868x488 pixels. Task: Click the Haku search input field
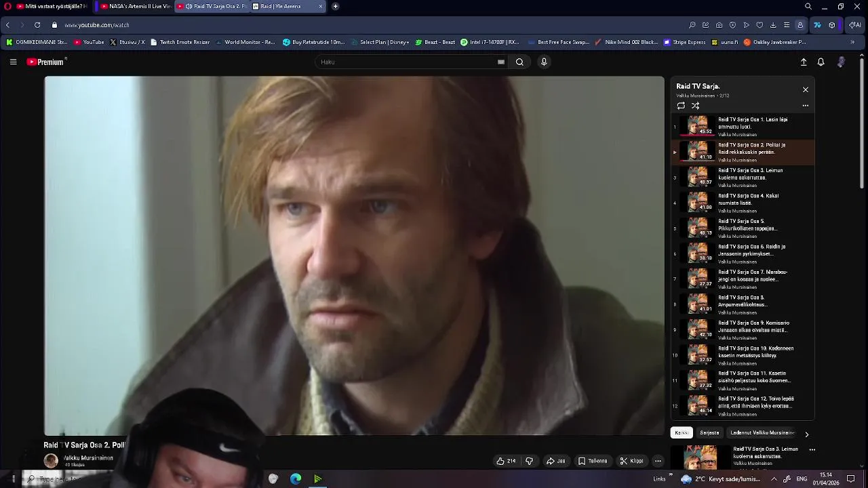click(407, 62)
